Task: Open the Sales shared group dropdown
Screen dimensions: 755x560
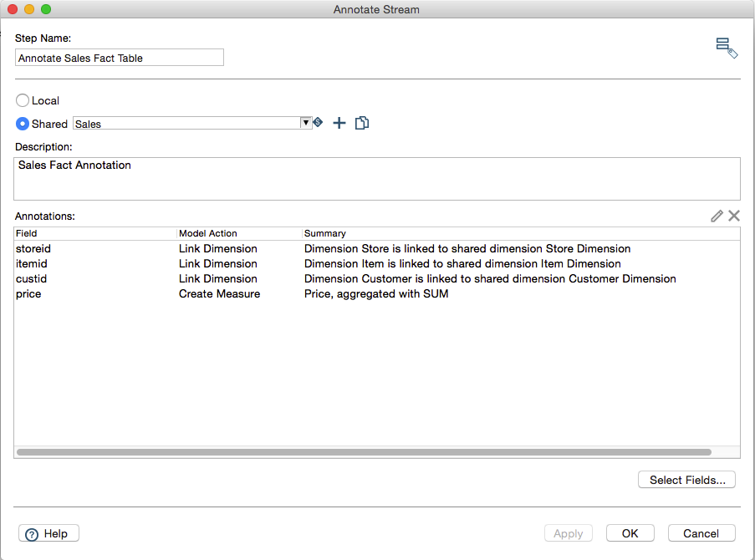Action: 305,123
